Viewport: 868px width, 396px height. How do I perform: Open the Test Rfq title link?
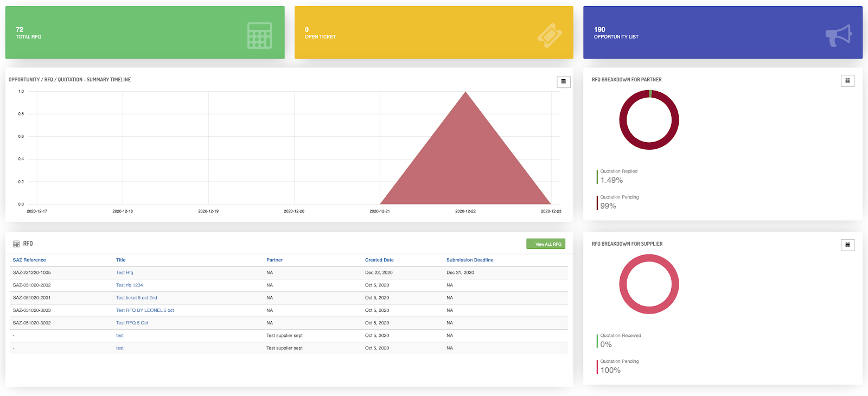(x=124, y=273)
